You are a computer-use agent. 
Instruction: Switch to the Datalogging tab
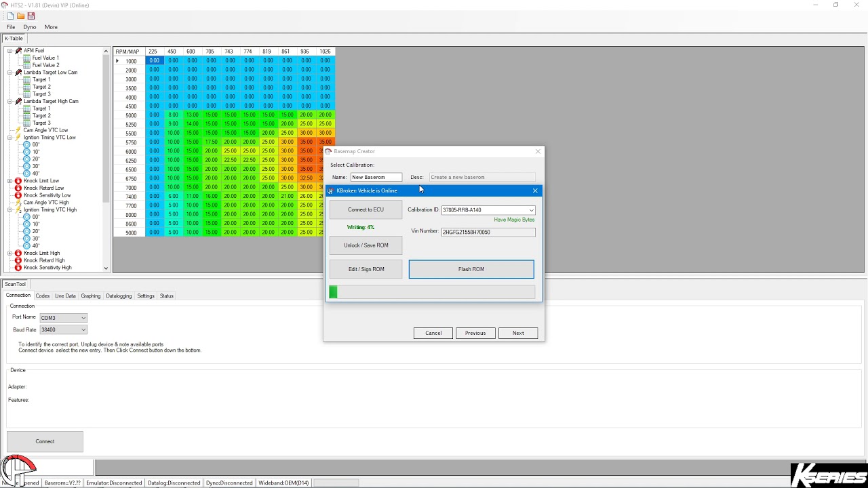point(119,296)
